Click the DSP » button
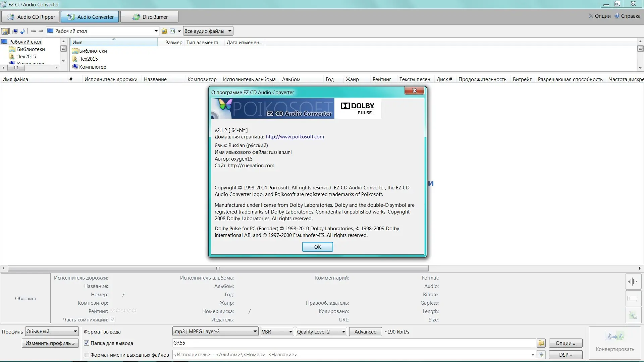Image resolution: width=644 pixels, height=362 pixels. 566,355
